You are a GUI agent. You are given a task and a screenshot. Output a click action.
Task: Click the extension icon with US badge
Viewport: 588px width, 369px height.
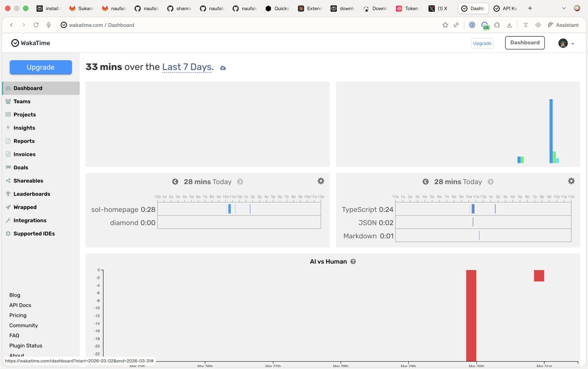tap(485, 25)
